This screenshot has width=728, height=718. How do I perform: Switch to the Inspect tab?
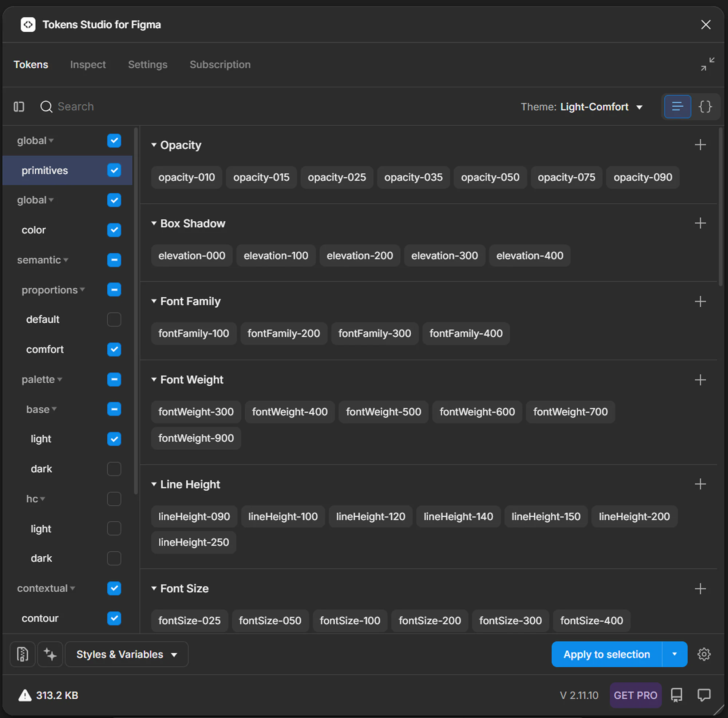(88, 64)
